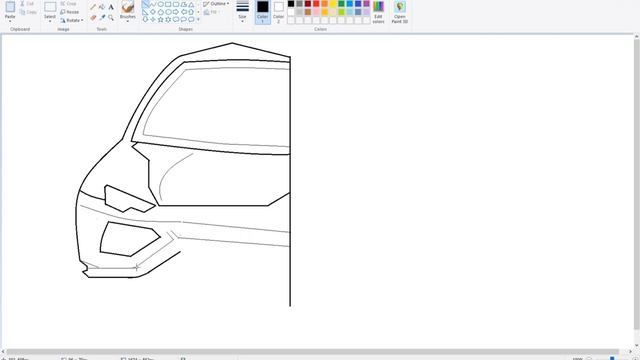
Task: Click the Resize command
Action: [70, 12]
